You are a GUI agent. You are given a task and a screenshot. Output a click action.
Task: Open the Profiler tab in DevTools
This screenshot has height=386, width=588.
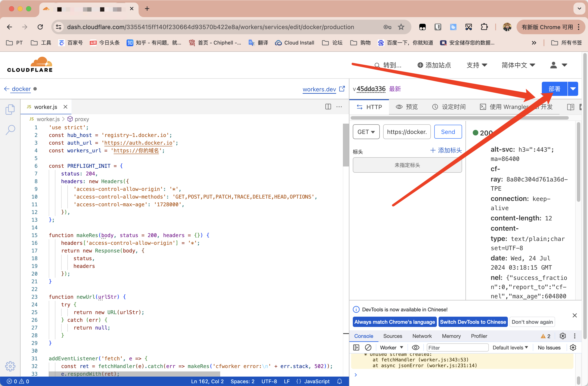[479, 336]
